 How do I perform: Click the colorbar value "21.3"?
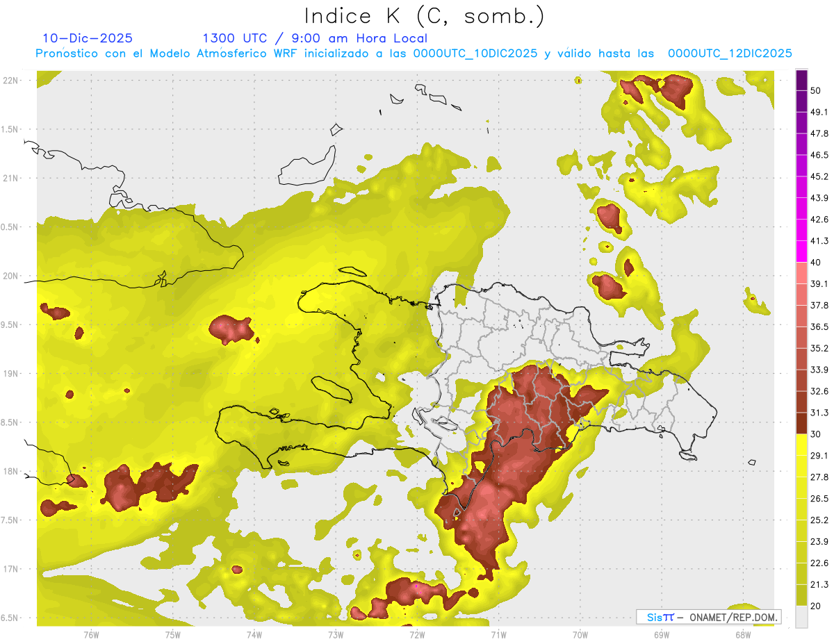(x=820, y=584)
